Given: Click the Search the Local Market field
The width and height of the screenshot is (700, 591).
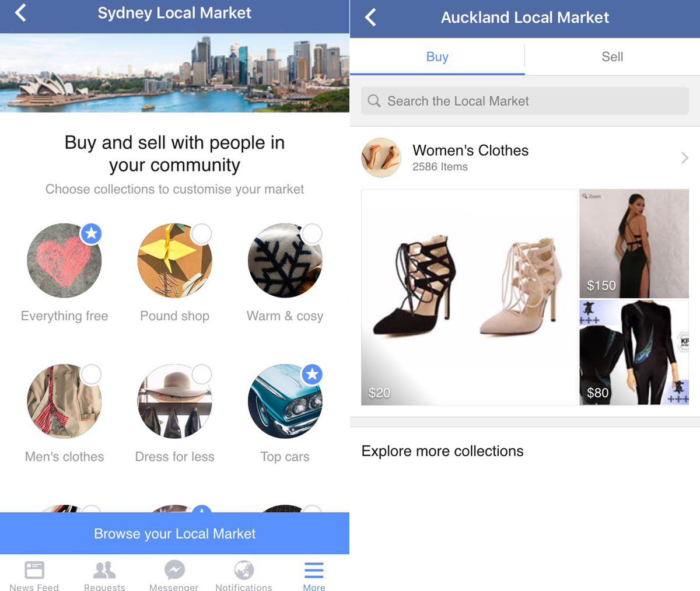Looking at the screenshot, I should click(525, 101).
